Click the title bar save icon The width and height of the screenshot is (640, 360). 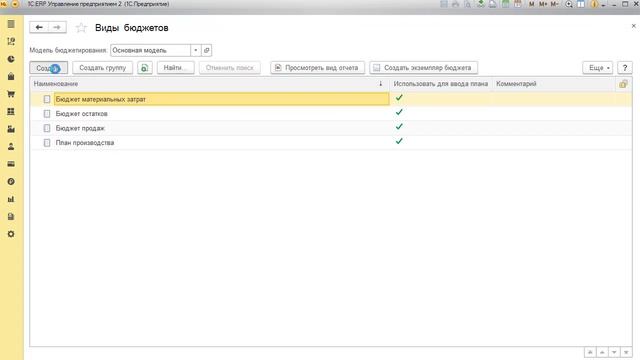pyautogui.click(x=444, y=4)
